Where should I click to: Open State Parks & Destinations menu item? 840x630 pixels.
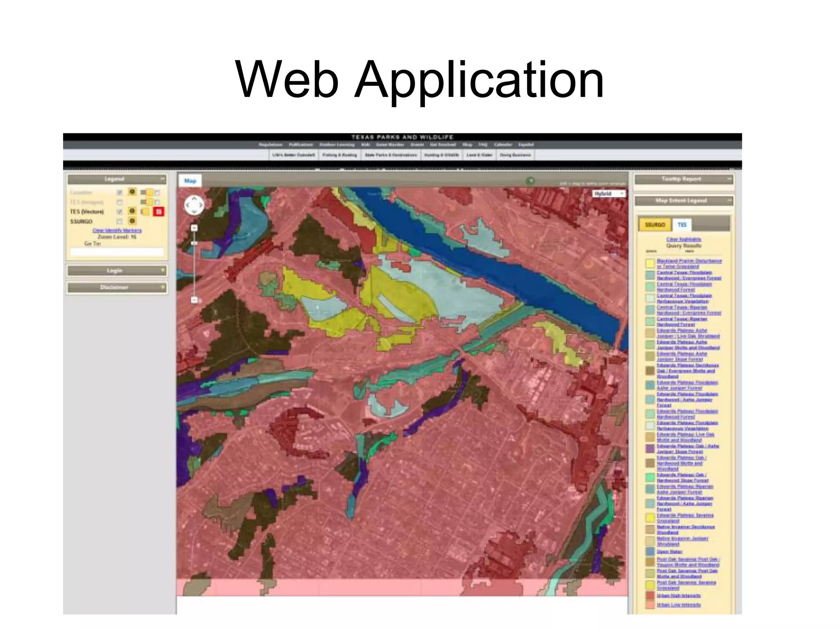tap(390, 155)
